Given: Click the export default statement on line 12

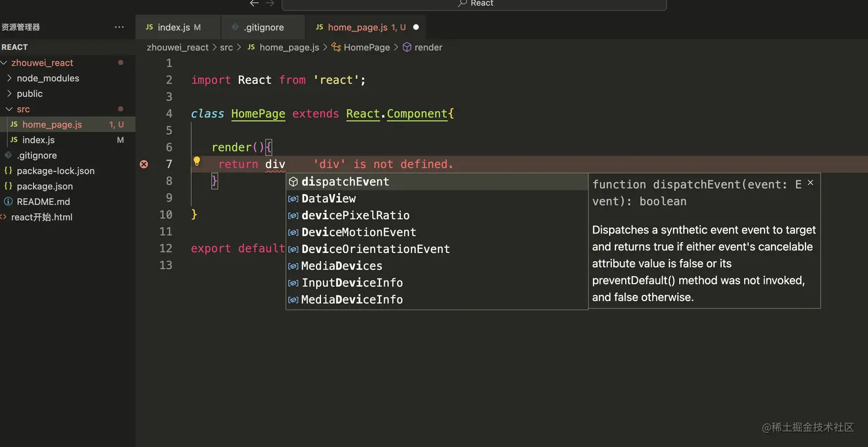Looking at the screenshot, I should pos(238,248).
